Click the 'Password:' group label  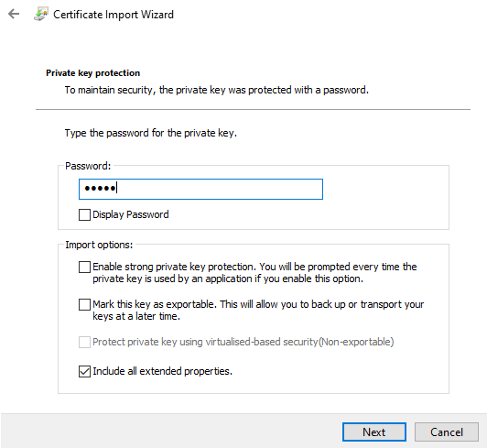[88, 166]
